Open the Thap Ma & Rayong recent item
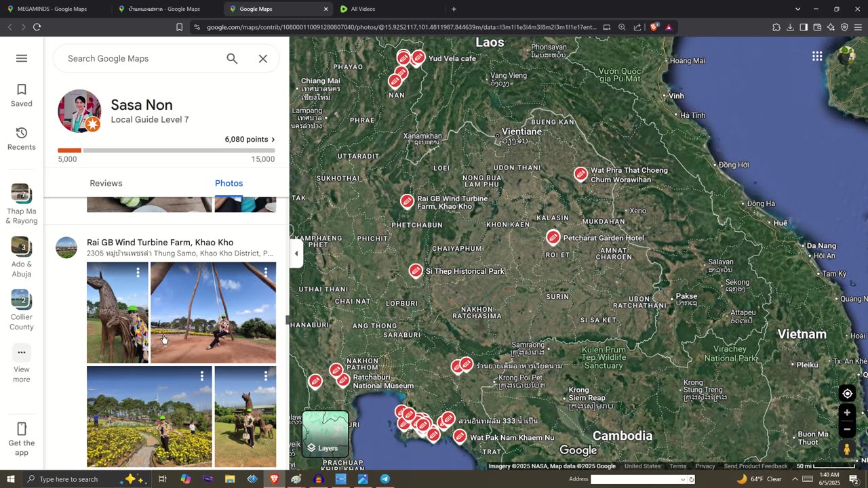Viewport: 868px width, 488px height. point(22,204)
